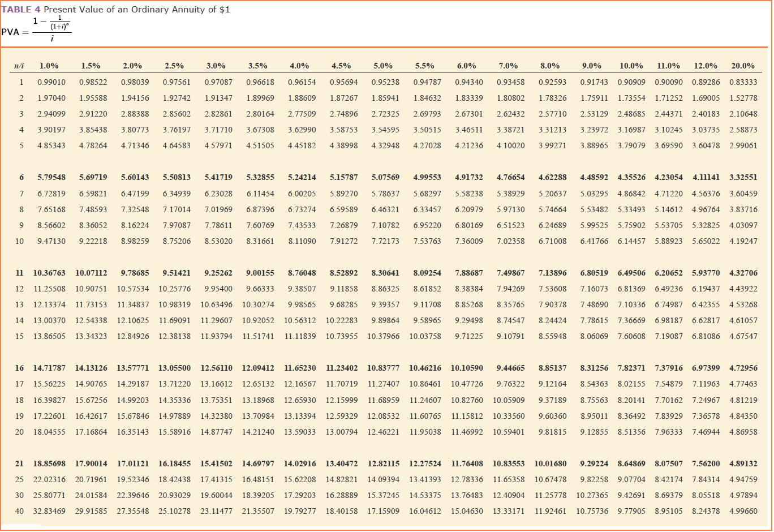Screen dimensions: 774x532
Task: Click the value 4.19247 under 20.0%
Action: click(742, 240)
